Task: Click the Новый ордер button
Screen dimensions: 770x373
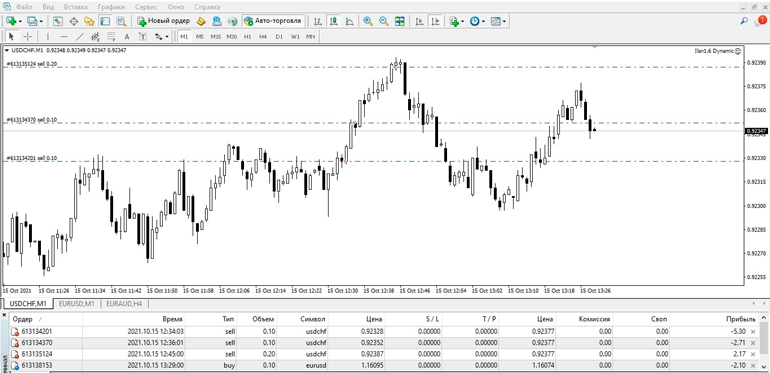Action: [164, 21]
